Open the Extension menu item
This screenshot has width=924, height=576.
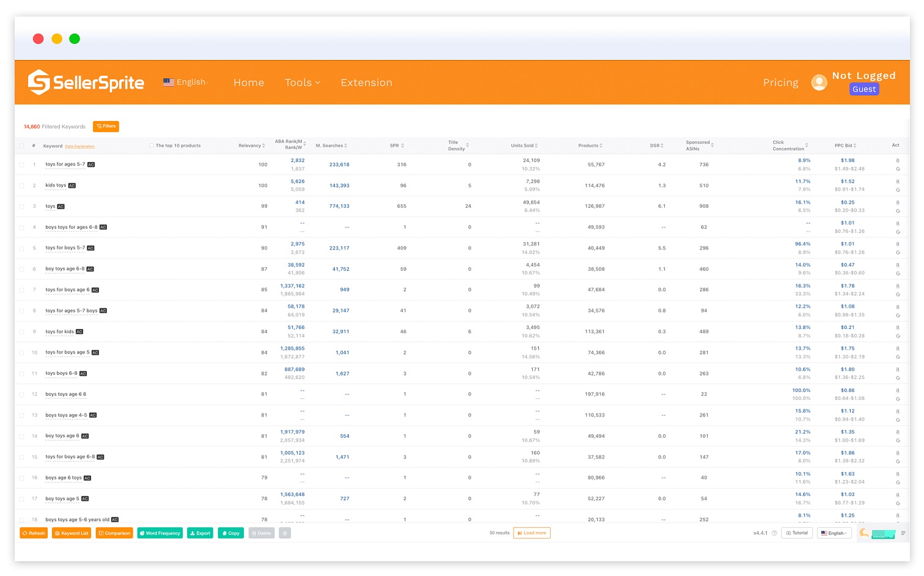[367, 83]
